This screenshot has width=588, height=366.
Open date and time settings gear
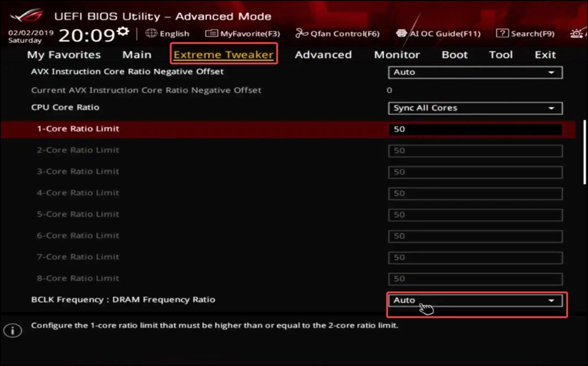pos(123,31)
